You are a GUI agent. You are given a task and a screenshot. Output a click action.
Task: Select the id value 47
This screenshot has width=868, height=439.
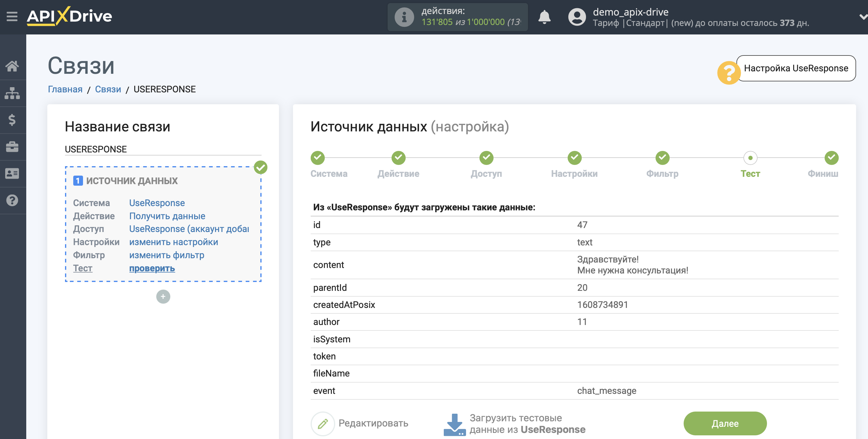pos(582,225)
